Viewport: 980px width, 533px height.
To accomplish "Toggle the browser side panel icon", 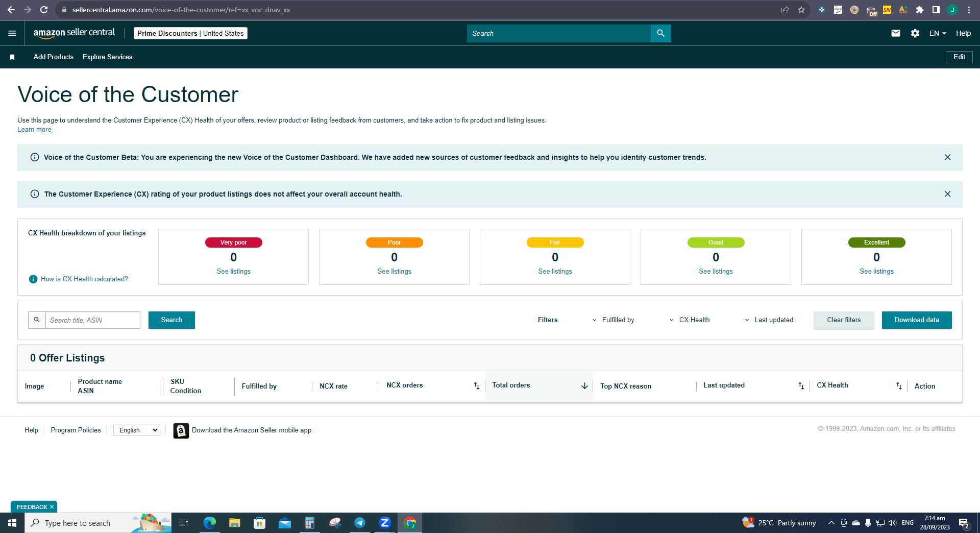I will click(936, 10).
